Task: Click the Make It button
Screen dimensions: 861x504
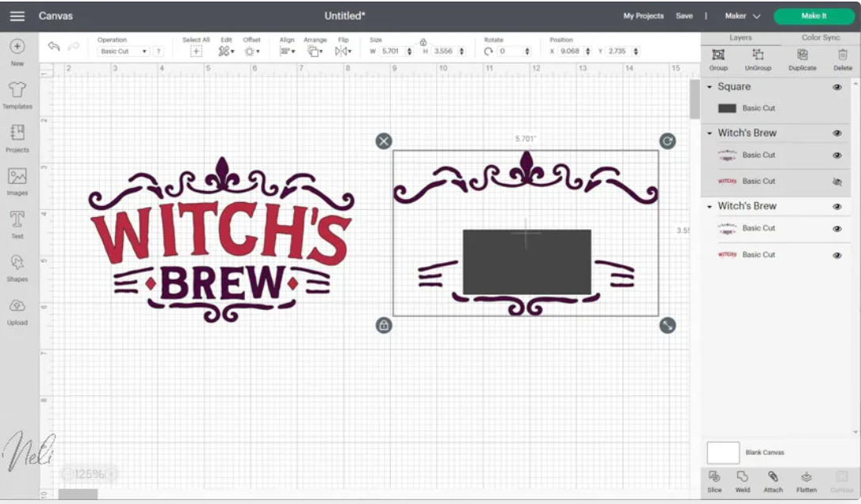Action: coord(814,15)
